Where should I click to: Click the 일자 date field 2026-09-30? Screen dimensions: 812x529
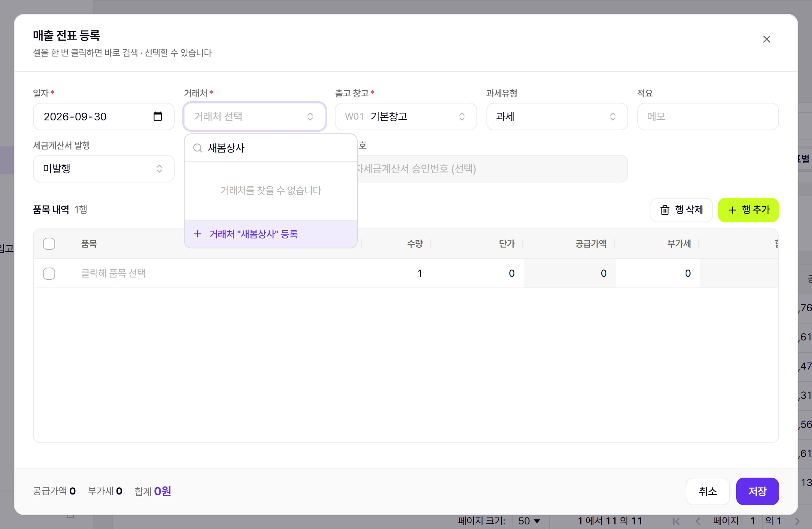tap(103, 117)
